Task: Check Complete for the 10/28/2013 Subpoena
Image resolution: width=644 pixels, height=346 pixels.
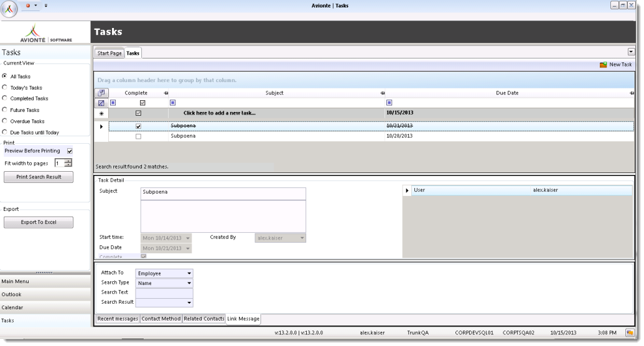Action: 138,136
